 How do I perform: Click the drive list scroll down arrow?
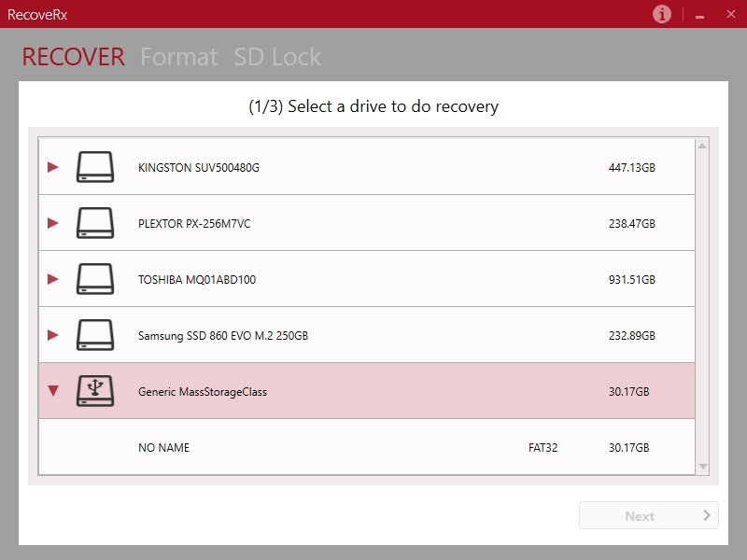(x=702, y=466)
